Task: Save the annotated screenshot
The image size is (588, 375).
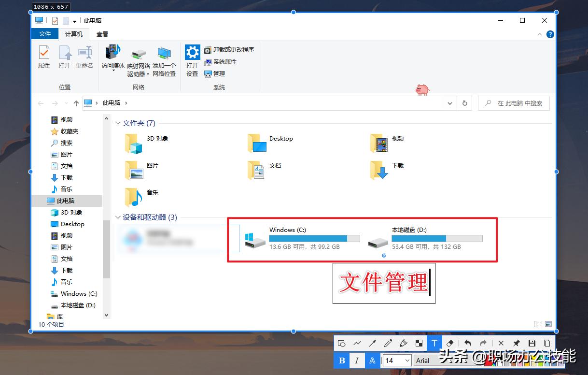Action: 532,343
